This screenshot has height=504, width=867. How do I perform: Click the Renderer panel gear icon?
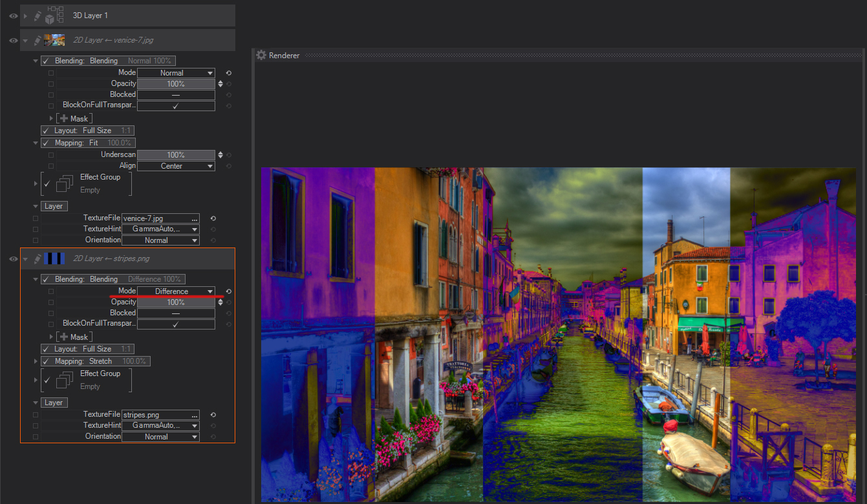click(261, 56)
